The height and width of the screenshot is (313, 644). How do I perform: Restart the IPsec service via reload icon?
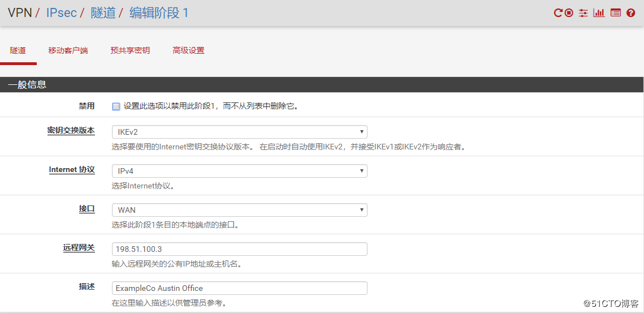click(x=558, y=13)
